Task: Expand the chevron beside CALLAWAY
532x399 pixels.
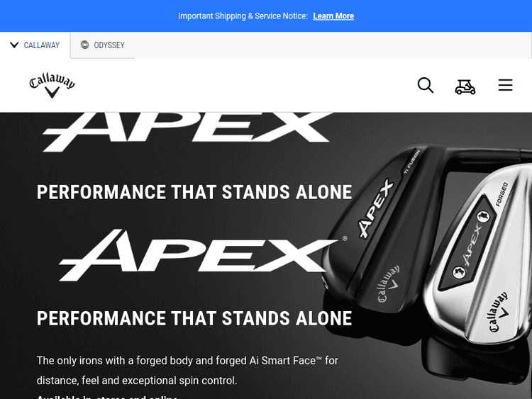Action: (14, 45)
